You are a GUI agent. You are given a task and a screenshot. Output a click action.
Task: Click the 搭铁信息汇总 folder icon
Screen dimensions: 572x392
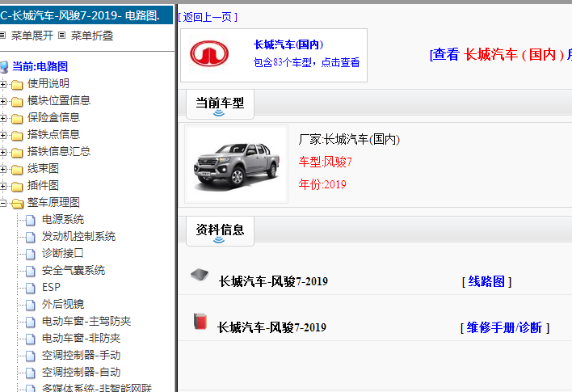[17, 153]
